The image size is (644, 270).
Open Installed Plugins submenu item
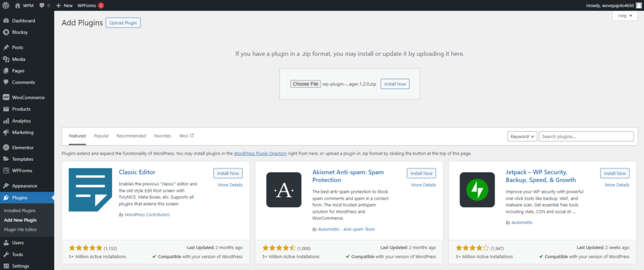19,210
